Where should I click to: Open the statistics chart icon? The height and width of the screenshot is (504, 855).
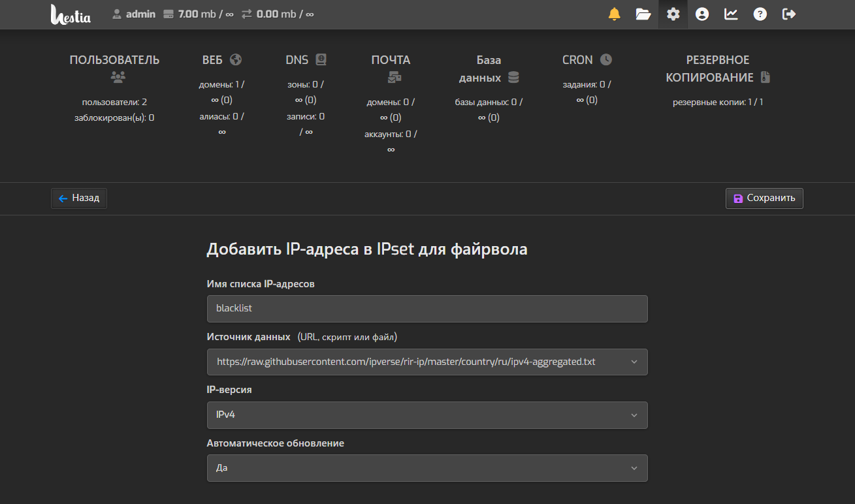tap(731, 14)
